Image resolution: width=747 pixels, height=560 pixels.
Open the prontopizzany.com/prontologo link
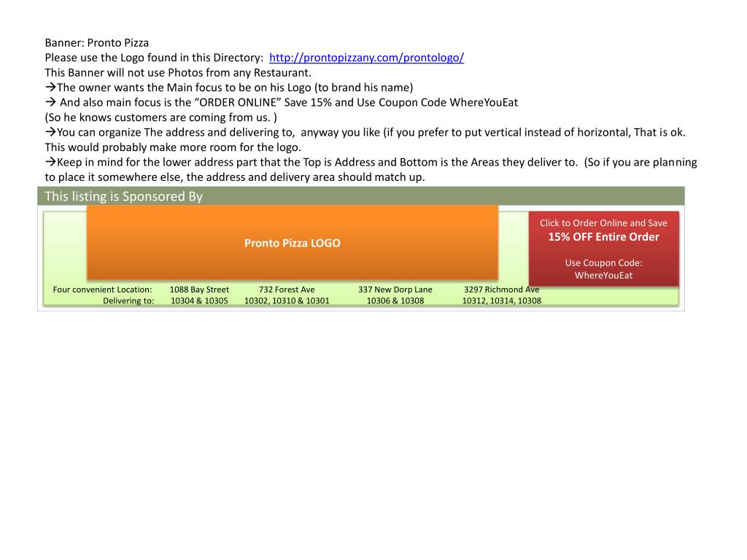point(366,58)
